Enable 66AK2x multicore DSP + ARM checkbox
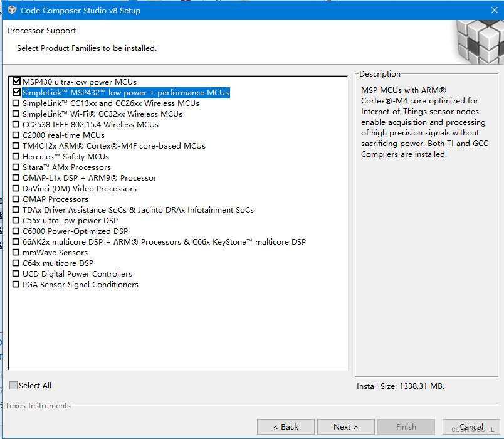Image resolution: width=504 pixels, height=439 pixels. tap(16, 241)
